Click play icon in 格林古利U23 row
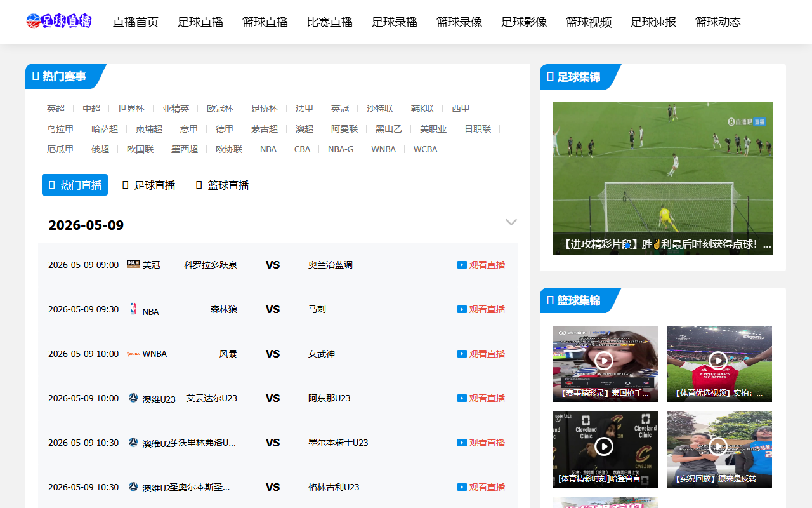Screen dimensions: 812x508 (462, 487)
